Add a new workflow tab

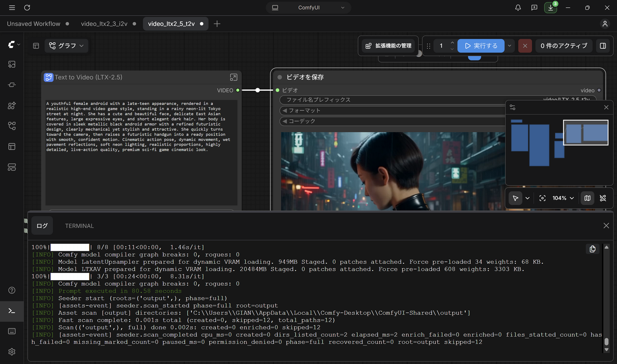(217, 24)
